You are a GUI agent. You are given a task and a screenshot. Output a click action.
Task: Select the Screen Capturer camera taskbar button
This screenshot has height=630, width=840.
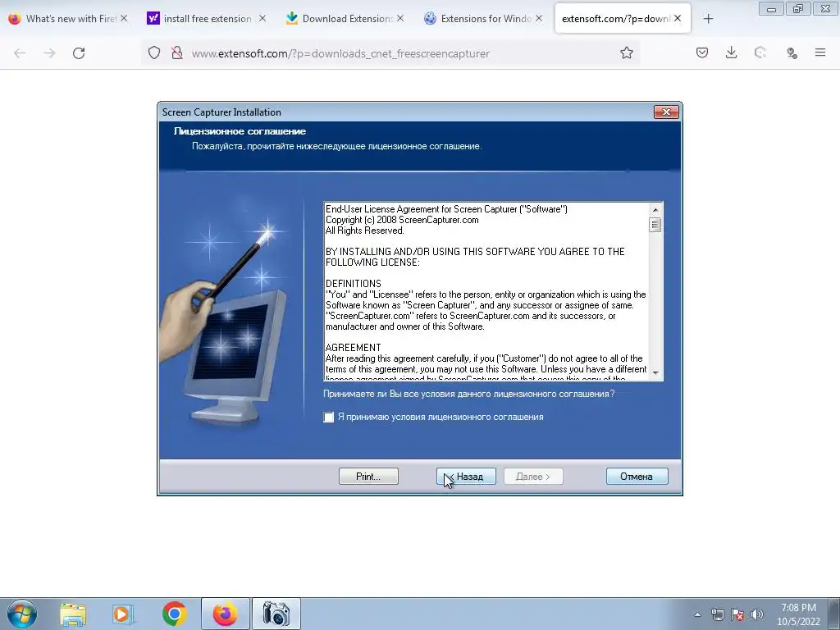tap(276, 614)
